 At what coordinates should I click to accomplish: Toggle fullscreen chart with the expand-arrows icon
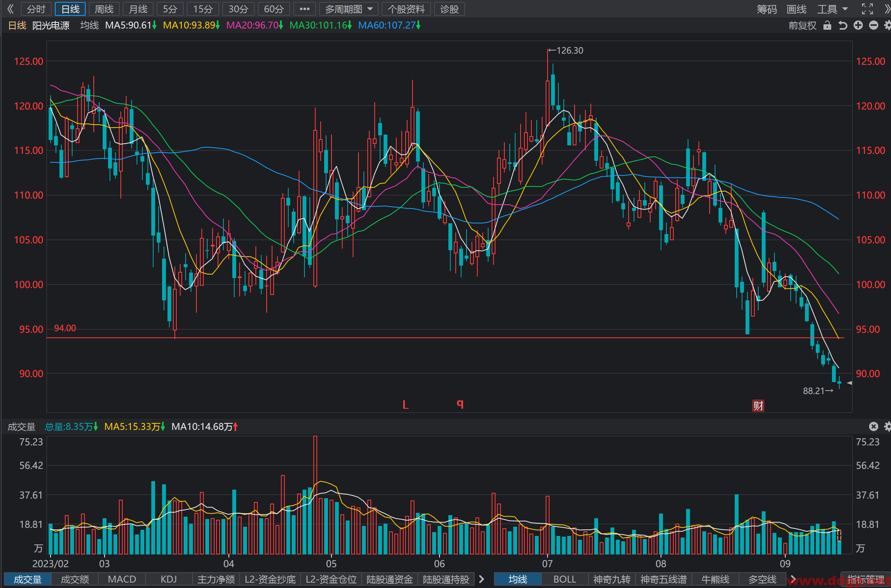coord(867,9)
